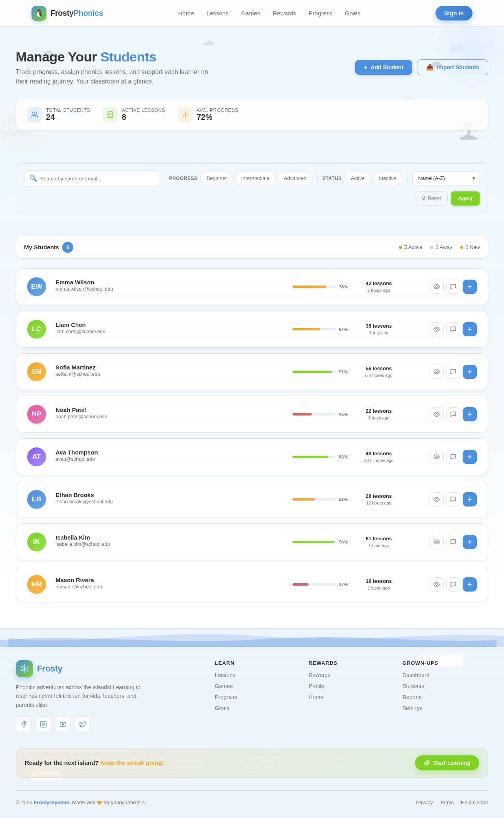Open the view icon for Emma Wilson
Screen dimensions: 504x818
tap(436, 287)
